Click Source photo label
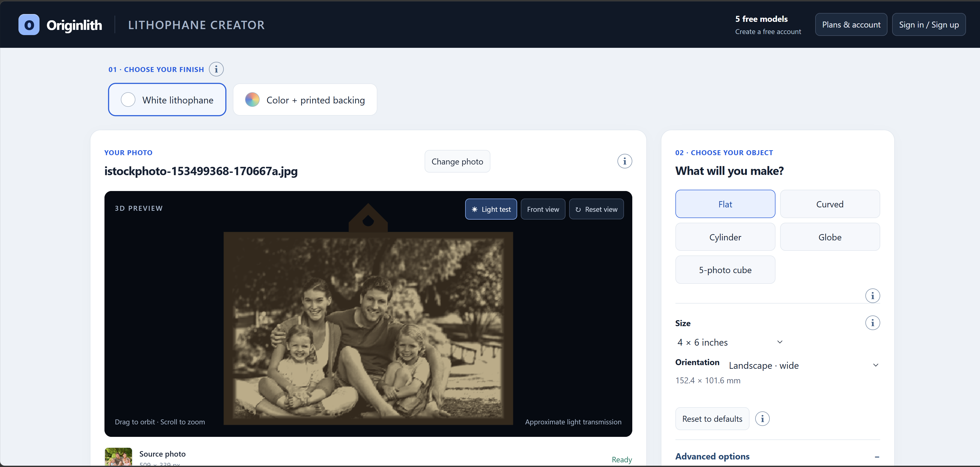Screen dimensions: 980x467 point(162,454)
